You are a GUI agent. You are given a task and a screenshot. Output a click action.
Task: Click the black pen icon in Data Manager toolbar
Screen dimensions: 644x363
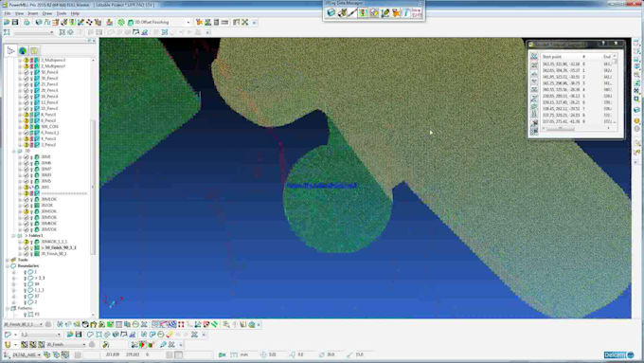click(352, 12)
